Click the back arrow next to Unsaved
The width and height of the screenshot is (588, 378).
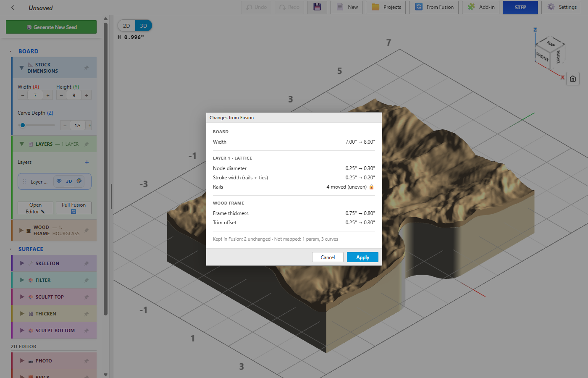13,8
